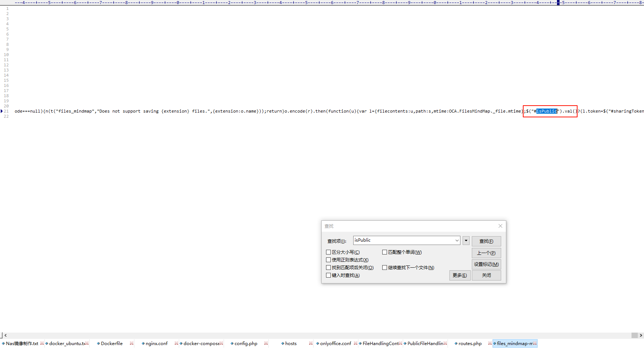
Task: Close the Nas镜像制作.txt tab with its X icon
Action: click(42, 344)
